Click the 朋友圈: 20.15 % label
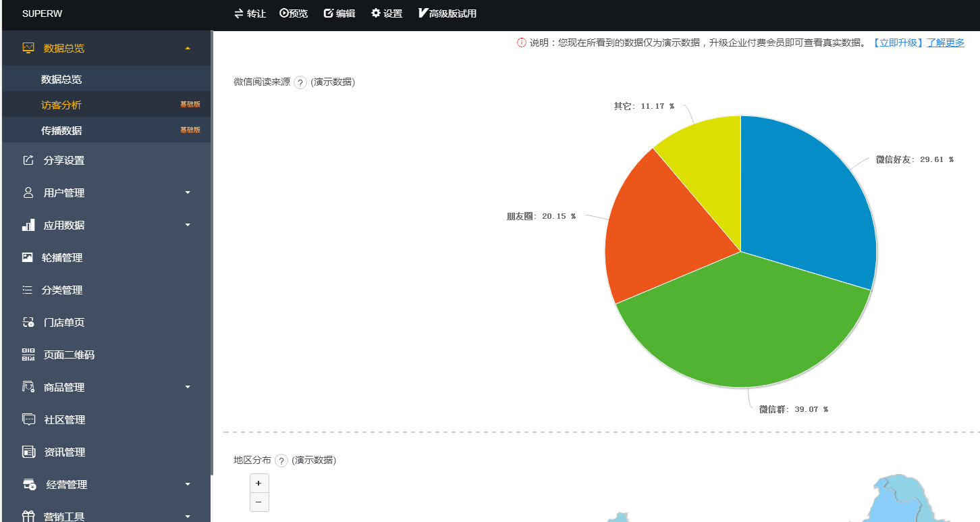 (x=541, y=216)
